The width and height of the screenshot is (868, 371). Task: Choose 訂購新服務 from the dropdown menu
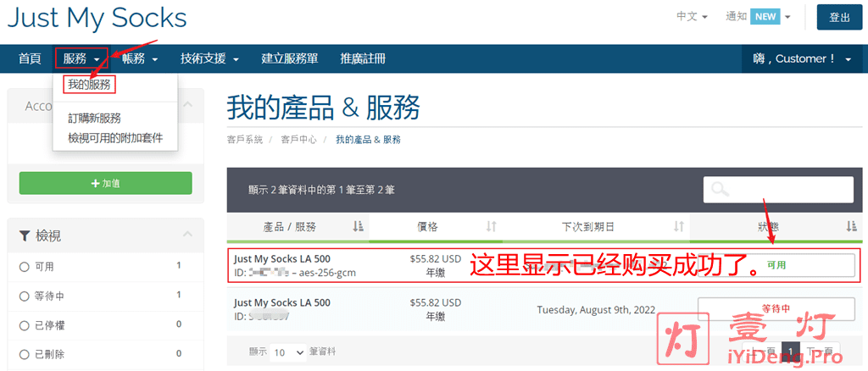click(94, 119)
